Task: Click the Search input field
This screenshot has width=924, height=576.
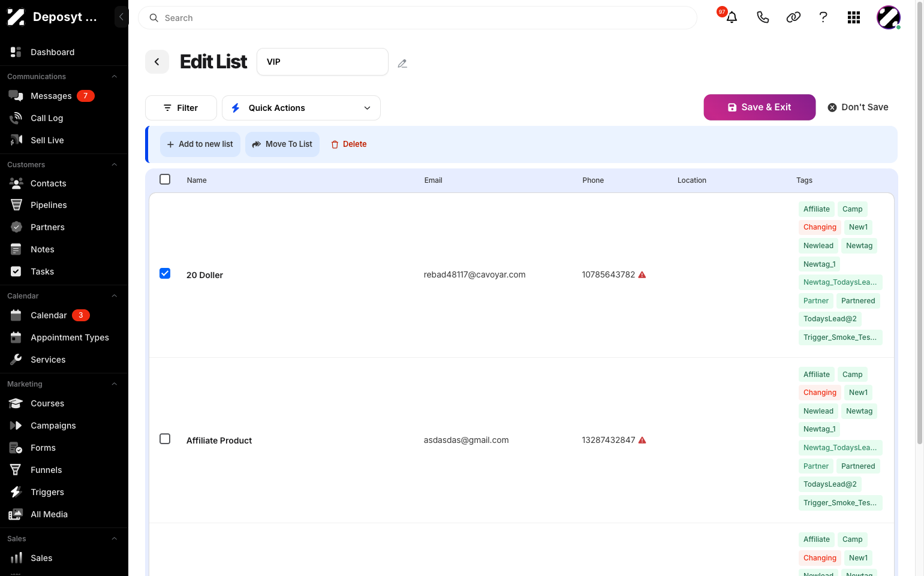Action: pos(417,18)
